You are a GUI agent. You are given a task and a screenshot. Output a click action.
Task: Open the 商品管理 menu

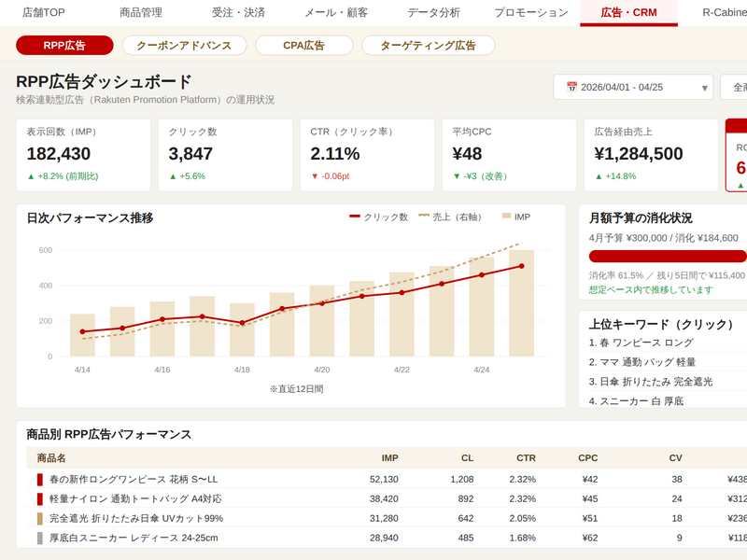click(141, 12)
